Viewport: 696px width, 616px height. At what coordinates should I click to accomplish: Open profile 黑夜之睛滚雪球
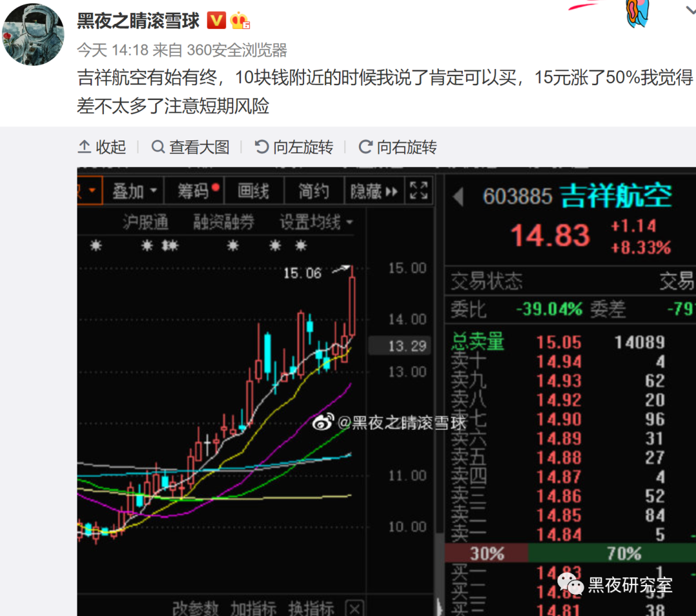[x=138, y=21]
